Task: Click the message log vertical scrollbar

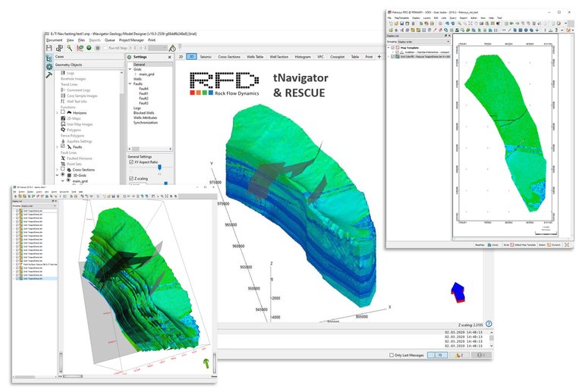Action: 492,339
